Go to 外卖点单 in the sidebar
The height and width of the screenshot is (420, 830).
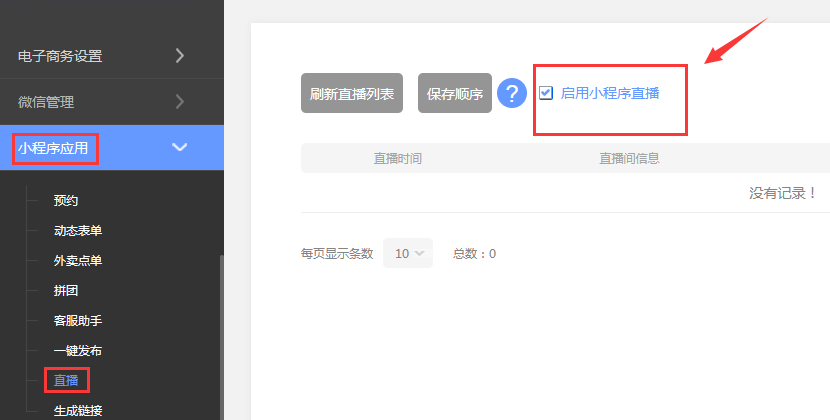(x=78, y=260)
